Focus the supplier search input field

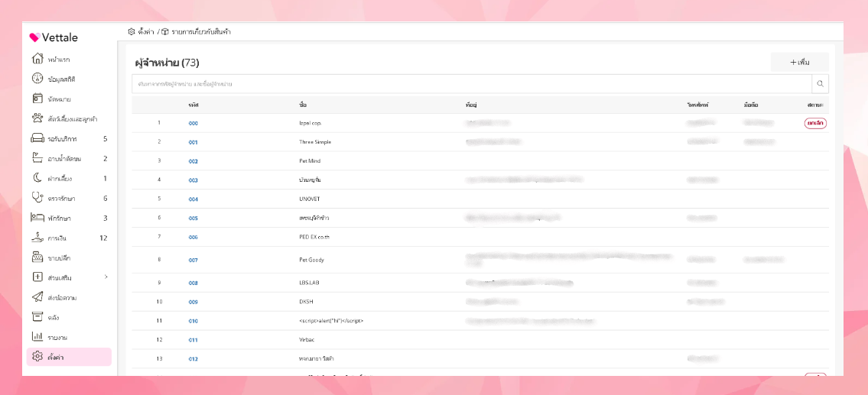[x=472, y=84]
